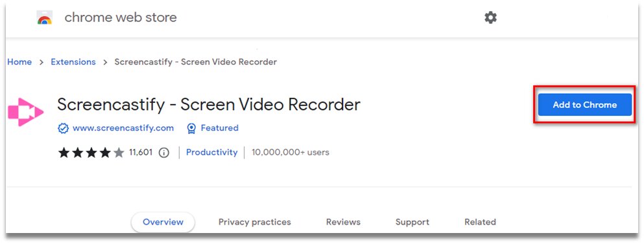Visit the www.screencastify.com link
Screen dimensions: 644x244
click(x=123, y=128)
